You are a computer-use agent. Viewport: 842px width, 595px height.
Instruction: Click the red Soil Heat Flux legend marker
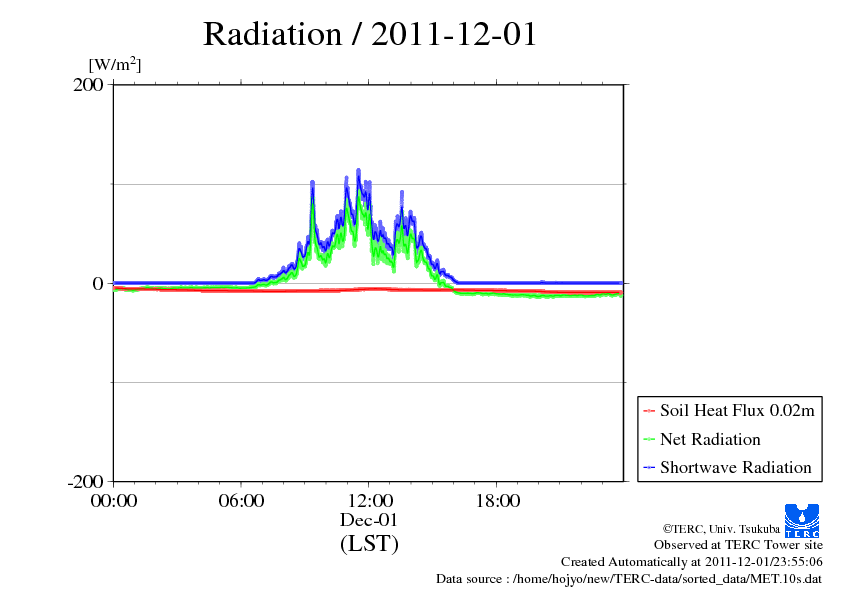[649, 411]
